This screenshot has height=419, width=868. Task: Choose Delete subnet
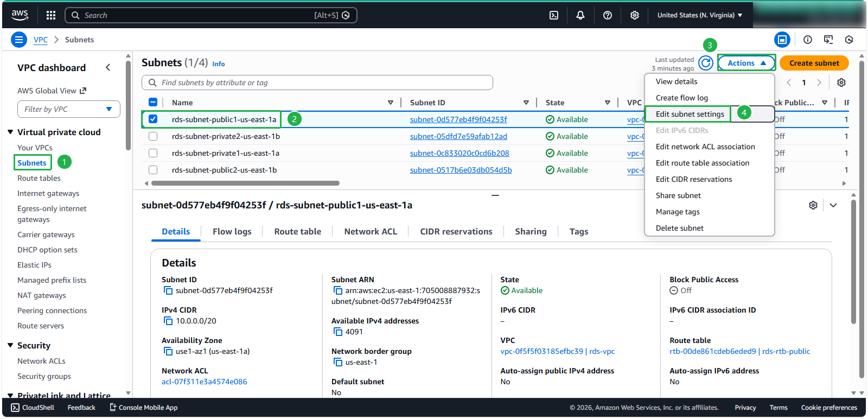click(x=680, y=228)
